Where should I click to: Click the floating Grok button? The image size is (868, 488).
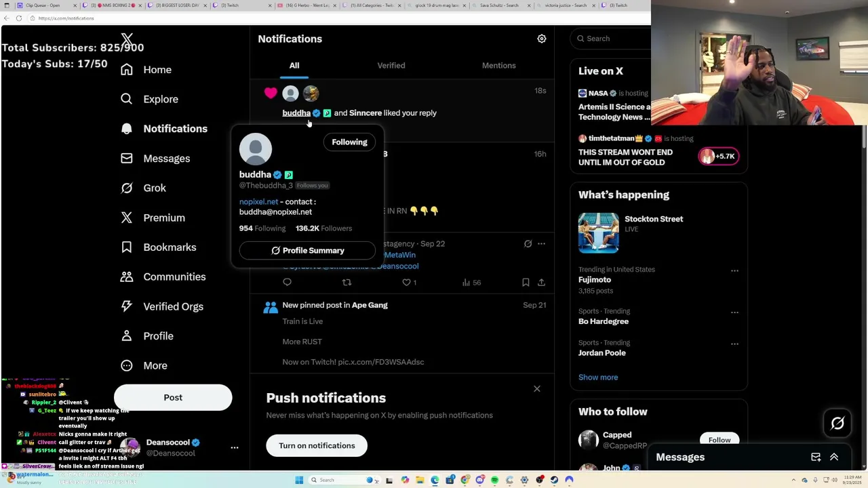pos(837,424)
